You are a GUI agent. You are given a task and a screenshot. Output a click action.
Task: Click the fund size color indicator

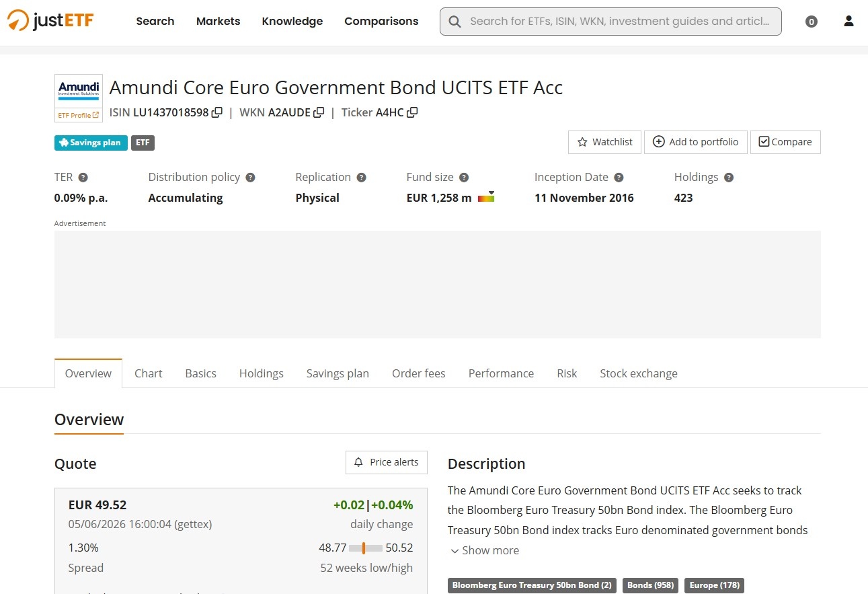(x=486, y=197)
